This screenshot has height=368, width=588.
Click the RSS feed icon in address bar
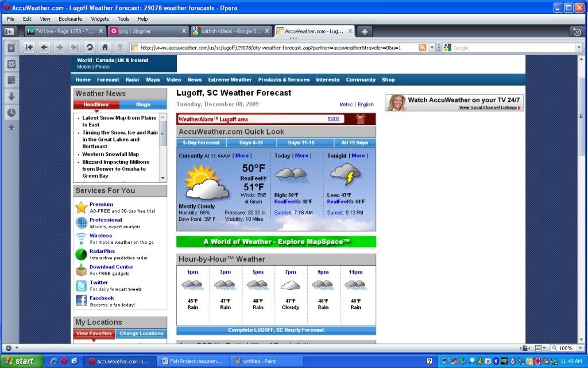(x=422, y=48)
